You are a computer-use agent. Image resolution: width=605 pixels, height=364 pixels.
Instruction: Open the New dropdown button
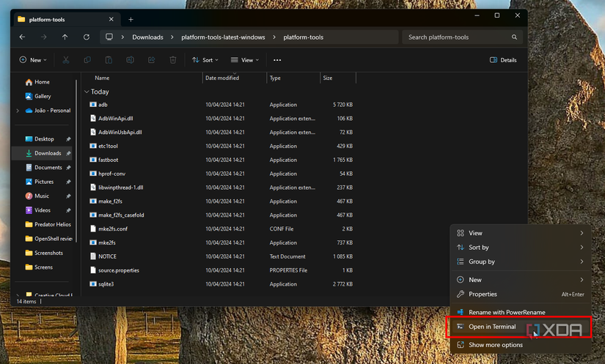pos(33,60)
